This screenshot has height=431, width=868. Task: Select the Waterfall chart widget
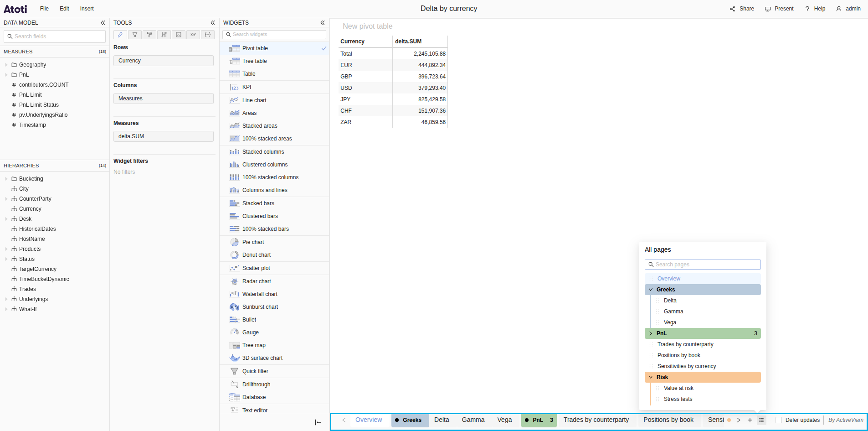pos(274,294)
